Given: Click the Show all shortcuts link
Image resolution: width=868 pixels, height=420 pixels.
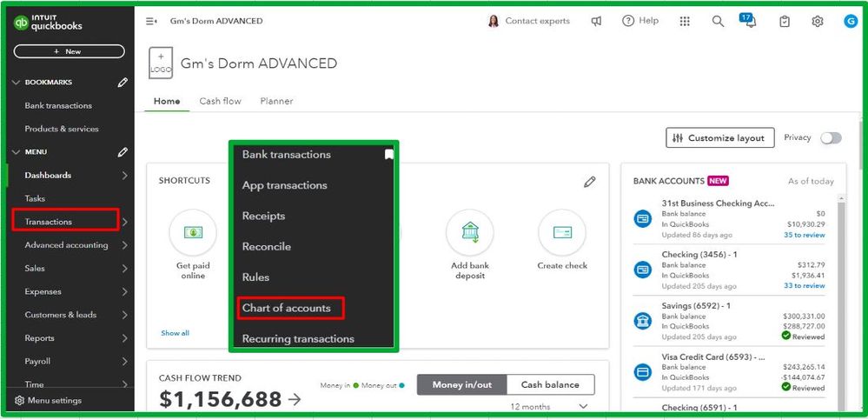Looking at the screenshot, I should coord(175,333).
